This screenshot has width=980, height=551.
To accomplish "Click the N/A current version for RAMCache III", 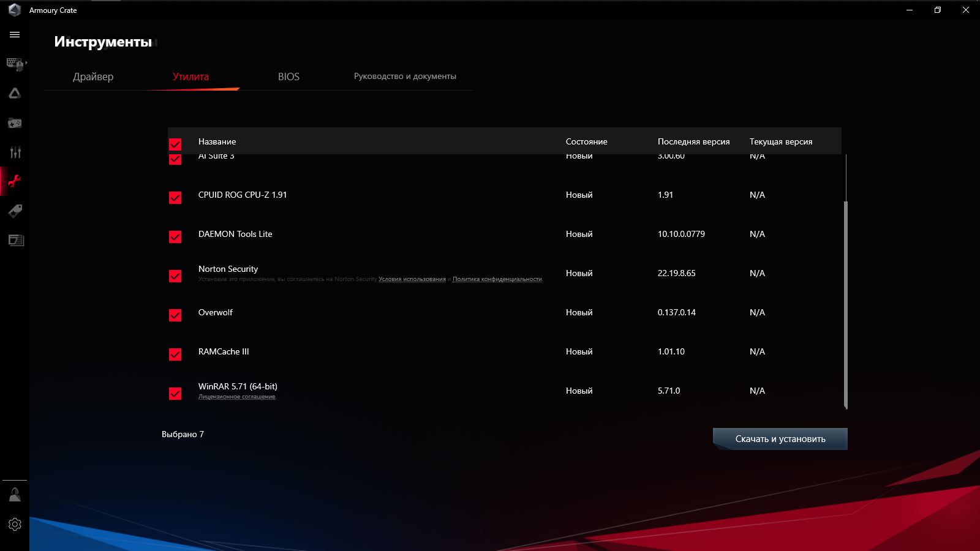I will coord(757,351).
